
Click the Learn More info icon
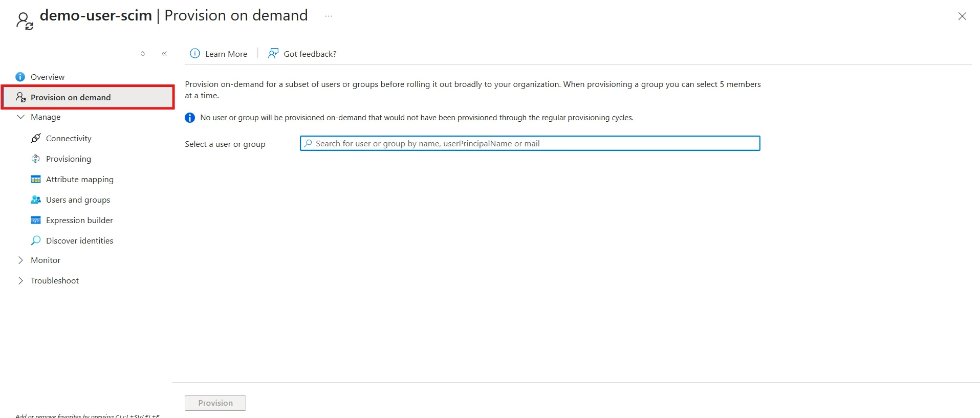tap(195, 53)
